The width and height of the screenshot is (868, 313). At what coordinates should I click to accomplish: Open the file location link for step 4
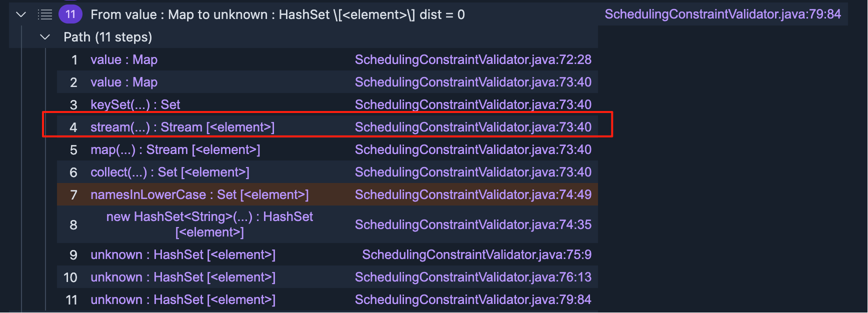point(473,127)
